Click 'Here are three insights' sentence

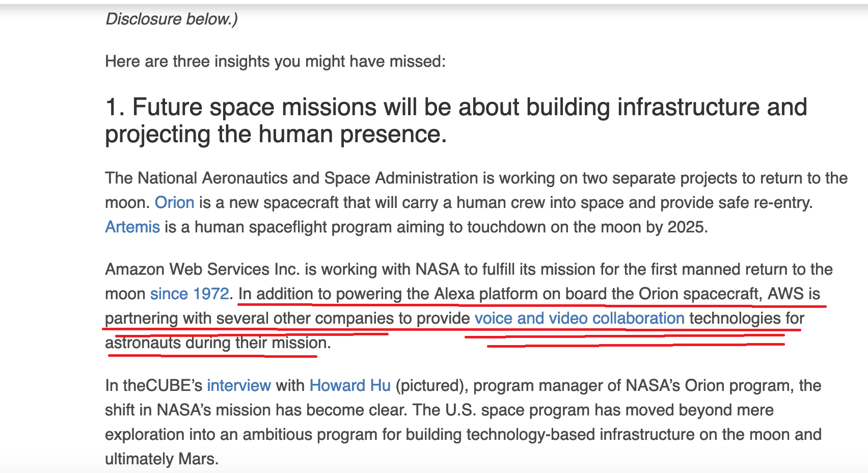click(275, 61)
